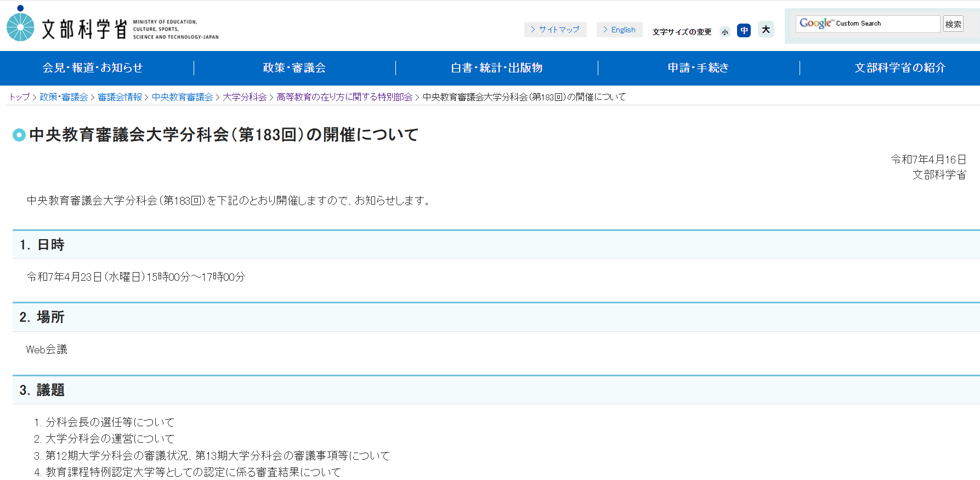The height and width of the screenshot is (480, 980).
Task: Open 政策・審議会 navigation menu
Action: point(294,68)
